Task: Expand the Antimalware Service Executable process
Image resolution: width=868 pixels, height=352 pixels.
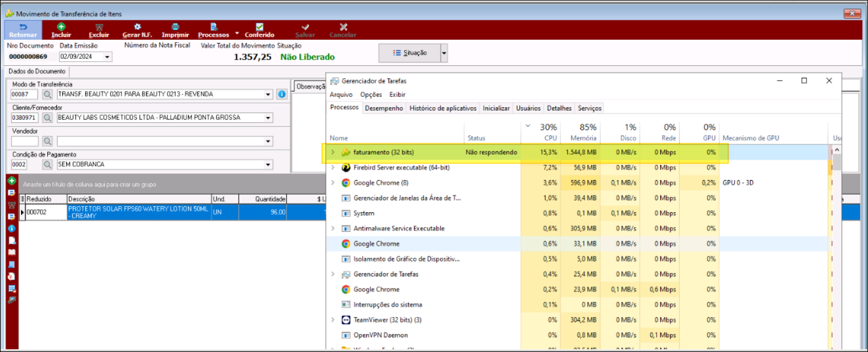Action: pyautogui.click(x=333, y=228)
